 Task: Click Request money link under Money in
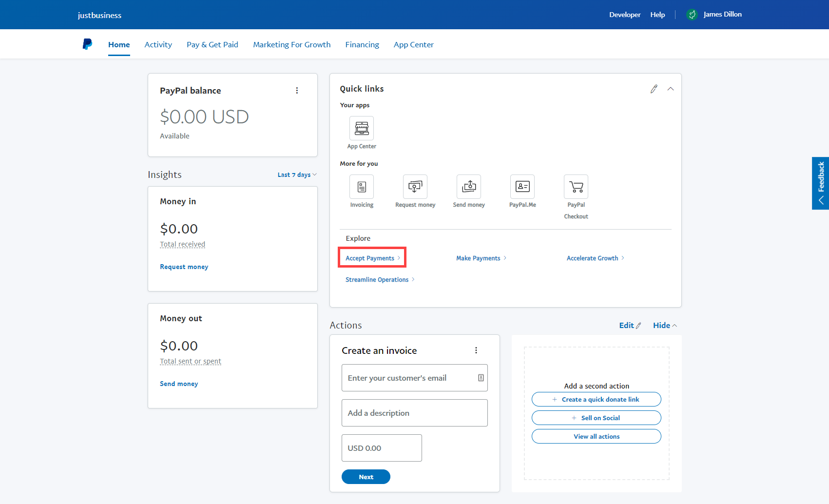(184, 267)
